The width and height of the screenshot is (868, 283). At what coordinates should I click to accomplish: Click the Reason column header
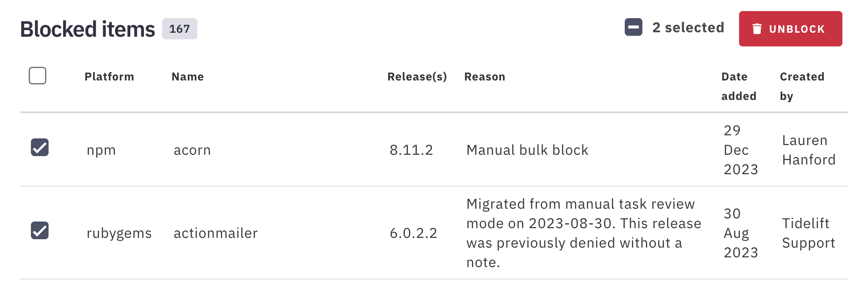coord(485,76)
